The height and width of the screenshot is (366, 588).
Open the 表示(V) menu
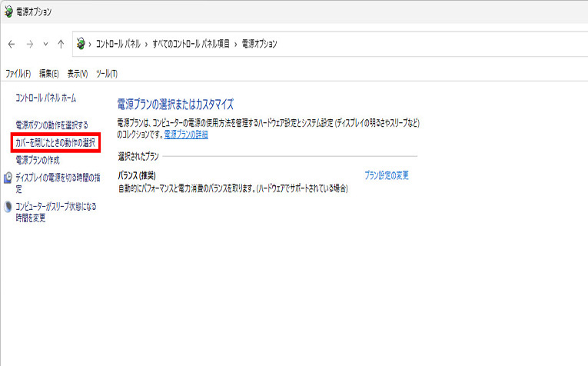click(x=78, y=74)
